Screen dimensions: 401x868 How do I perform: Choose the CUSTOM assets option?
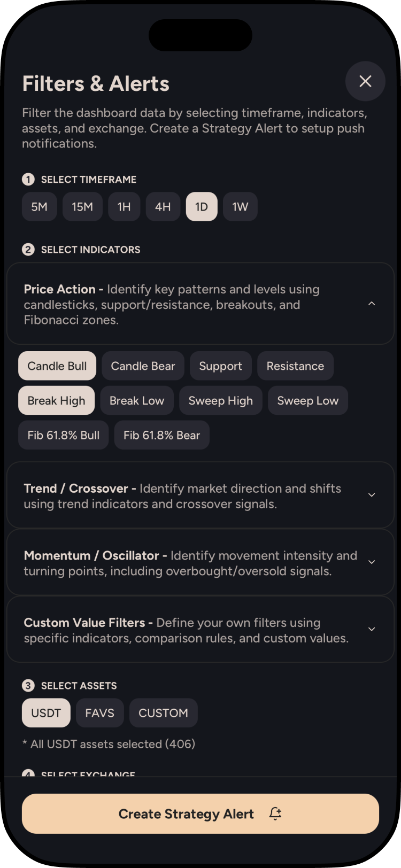coord(163,713)
